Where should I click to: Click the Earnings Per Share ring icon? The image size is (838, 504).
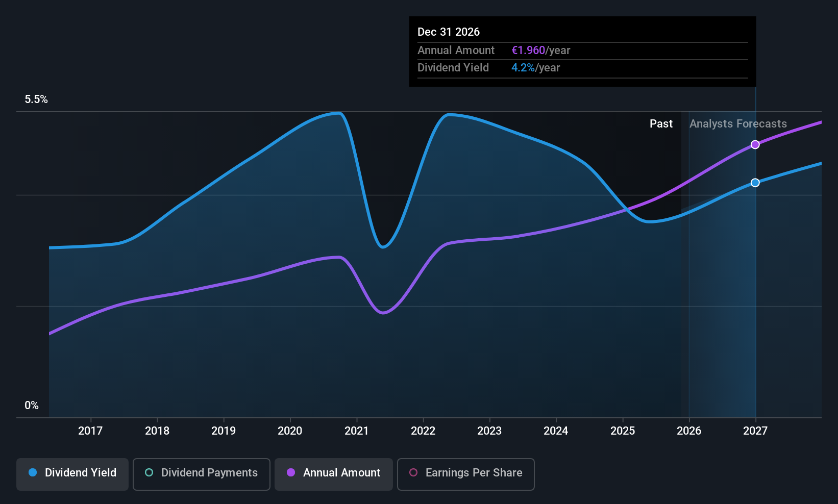(413, 473)
